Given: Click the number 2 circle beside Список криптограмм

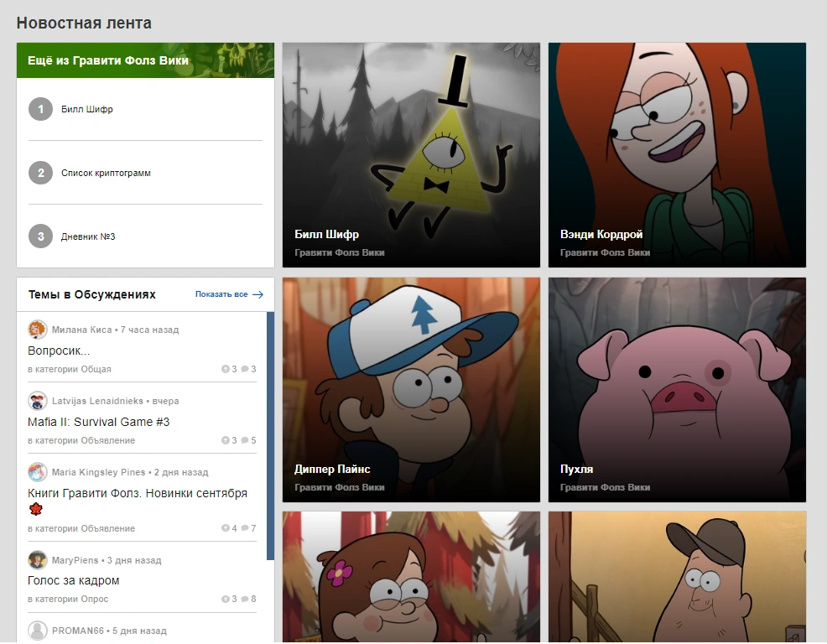Looking at the screenshot, I should [x=40, y=173].
